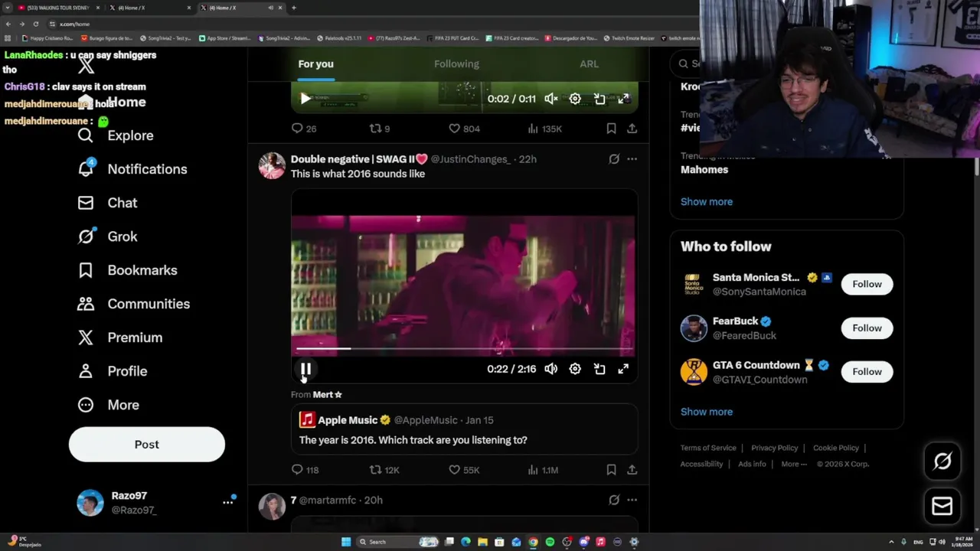Screen dimensions: 980x551
Task: Follow Santa Monica Studio
Action: (867, 284)
